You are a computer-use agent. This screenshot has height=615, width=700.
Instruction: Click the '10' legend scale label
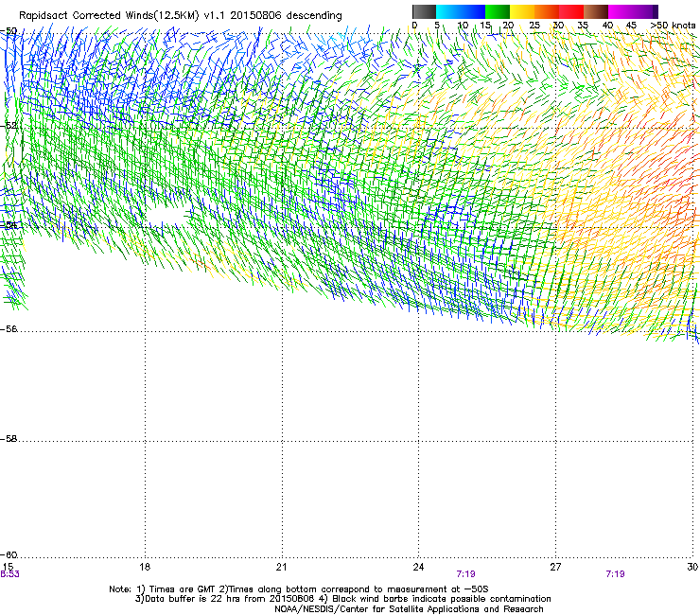pyautogui.click(x=463, y=25)
